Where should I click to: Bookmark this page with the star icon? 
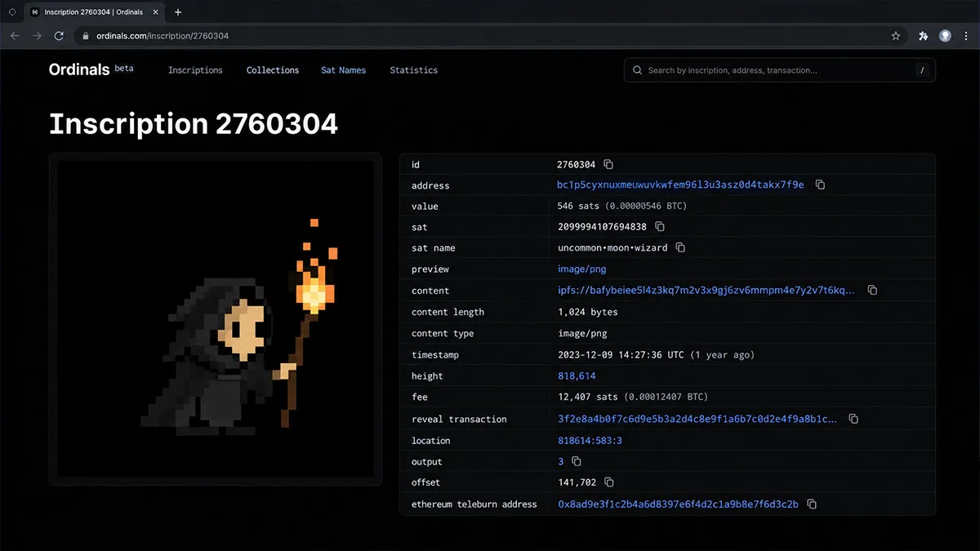[x=896, y=36]
